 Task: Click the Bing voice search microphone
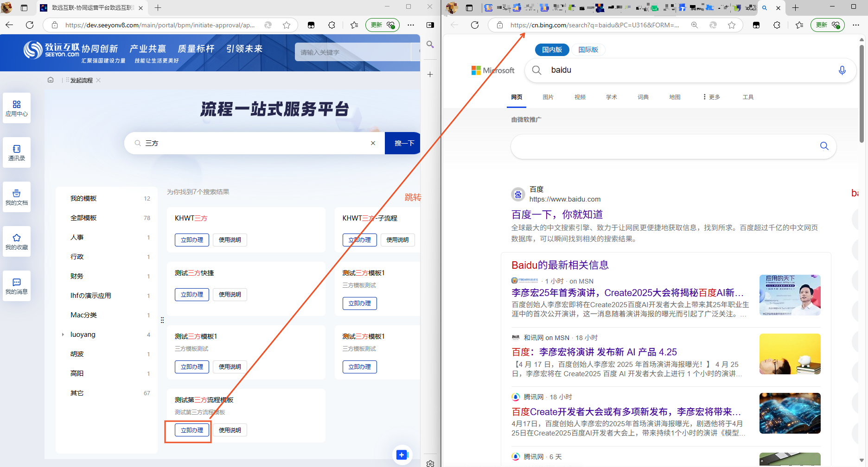[x=842, y=70]
